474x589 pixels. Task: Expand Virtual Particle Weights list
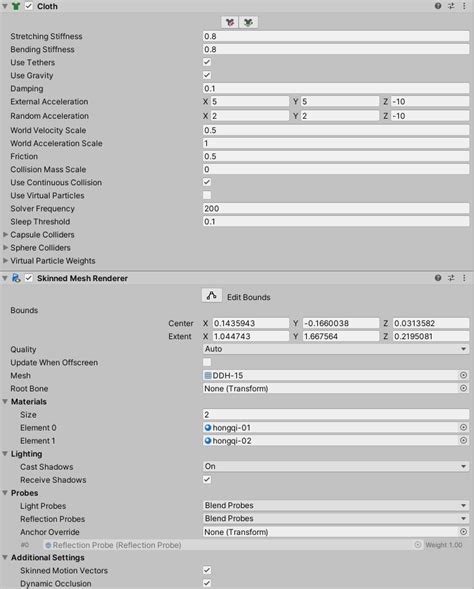click(5, 261)
